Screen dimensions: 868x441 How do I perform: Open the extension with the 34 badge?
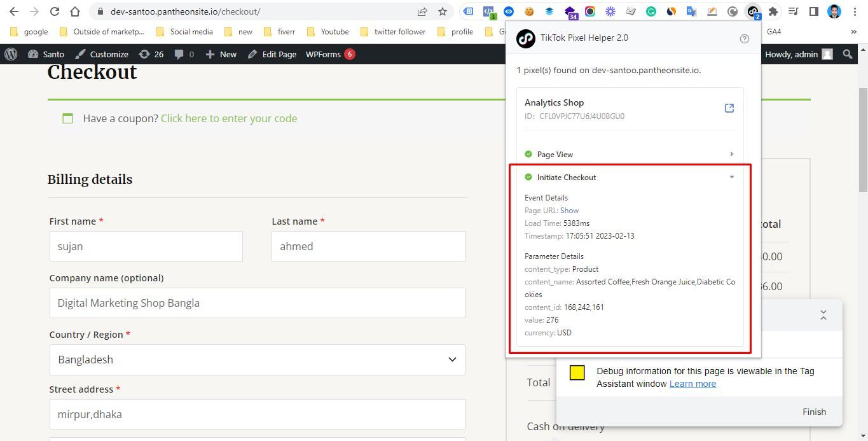pos(570,11)
